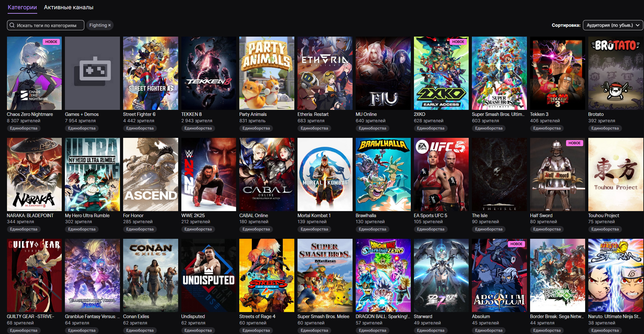644x334 pixels.
Task: Click the Единоборства tag under Chaos Zero Nightmare
Action: click(24, 128)
